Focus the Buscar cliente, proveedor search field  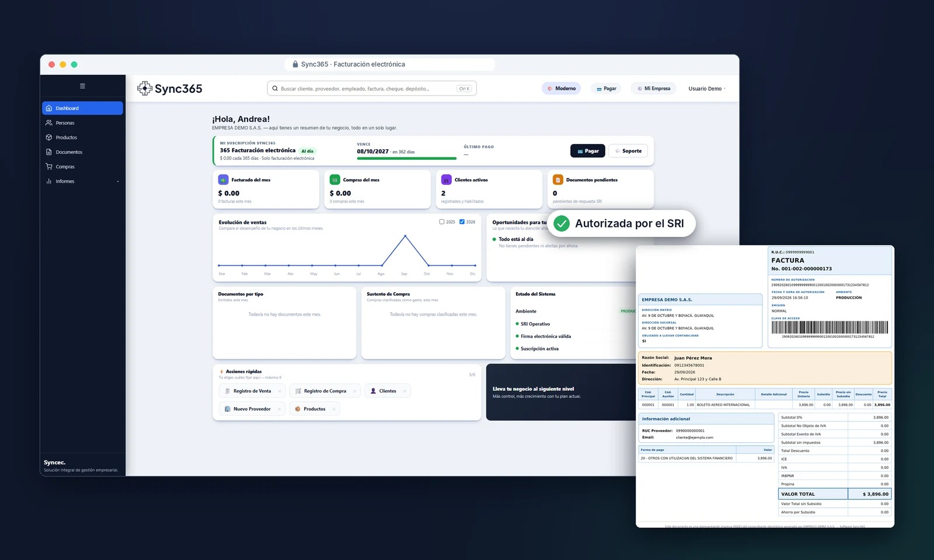pyautogui.click(x=372, y=89)
